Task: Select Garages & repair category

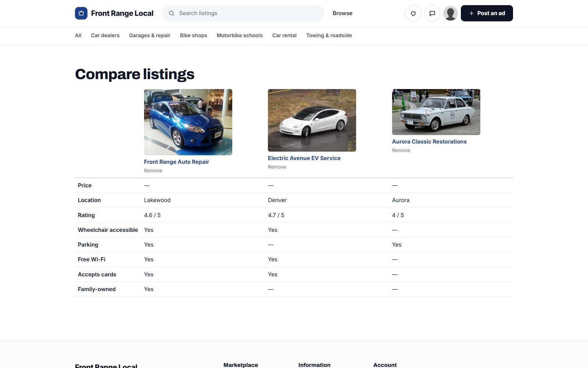Action: (x=150, y=35)
